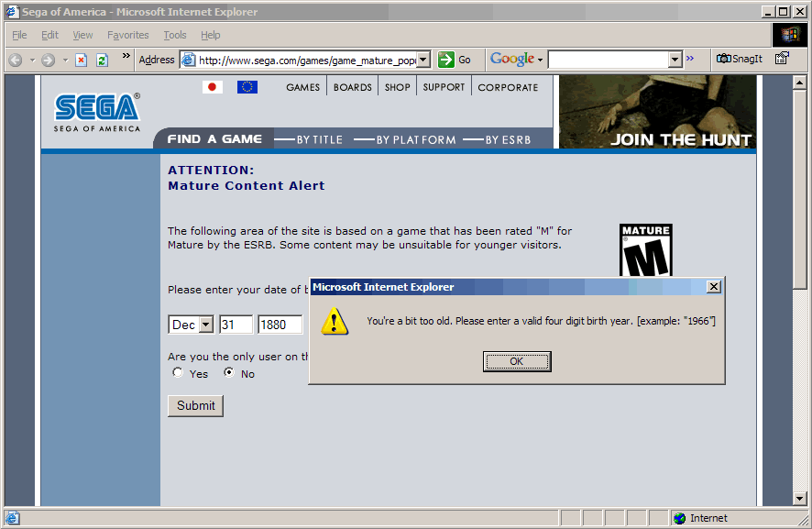Screen dimensions: 812x529
Task: Select the No radio button
Action: (x=229, y=372)
